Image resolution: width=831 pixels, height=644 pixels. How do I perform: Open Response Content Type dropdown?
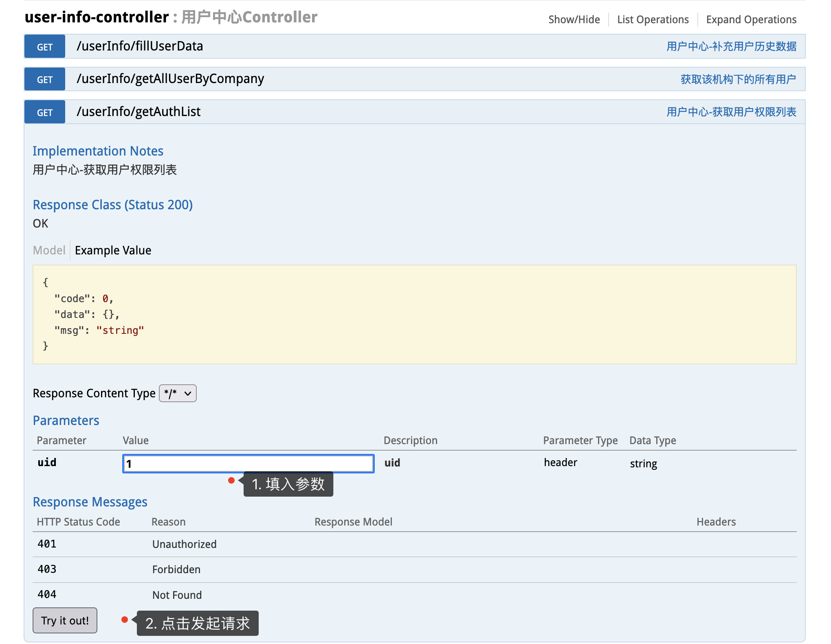[178, 393]
